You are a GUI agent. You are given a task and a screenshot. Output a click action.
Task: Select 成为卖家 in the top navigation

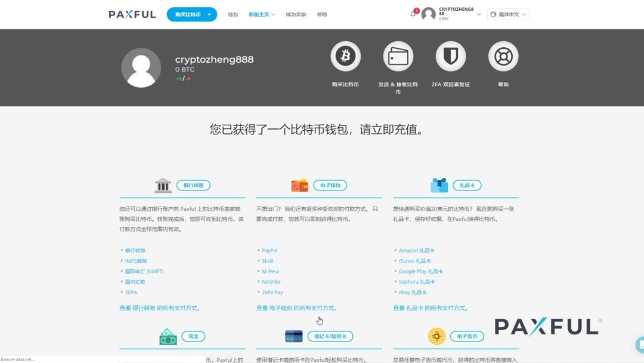[296, 14]
